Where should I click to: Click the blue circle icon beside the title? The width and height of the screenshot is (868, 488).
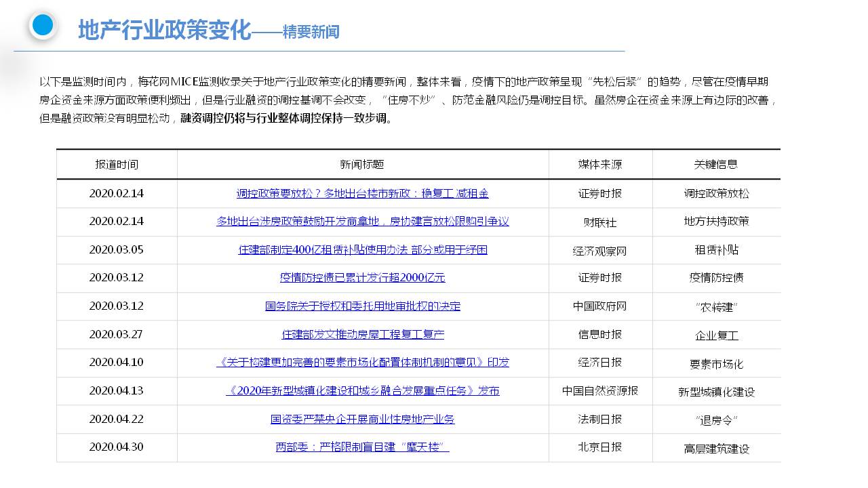tap(43, 26)
